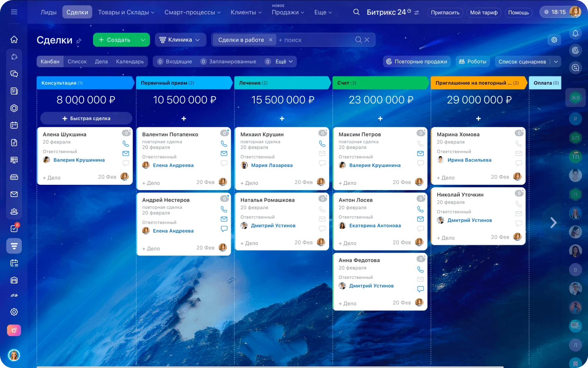Switch to the Список view tab
The width and height of the screenshot is (588, 368).
coord(77,62)
